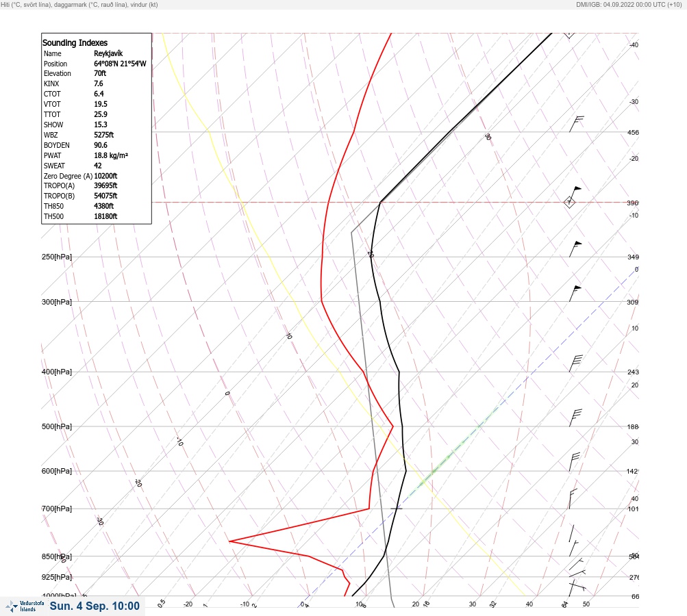Click the KINX value '7.6'
Screen dimensions: 687x616
[x=99, y=84]
